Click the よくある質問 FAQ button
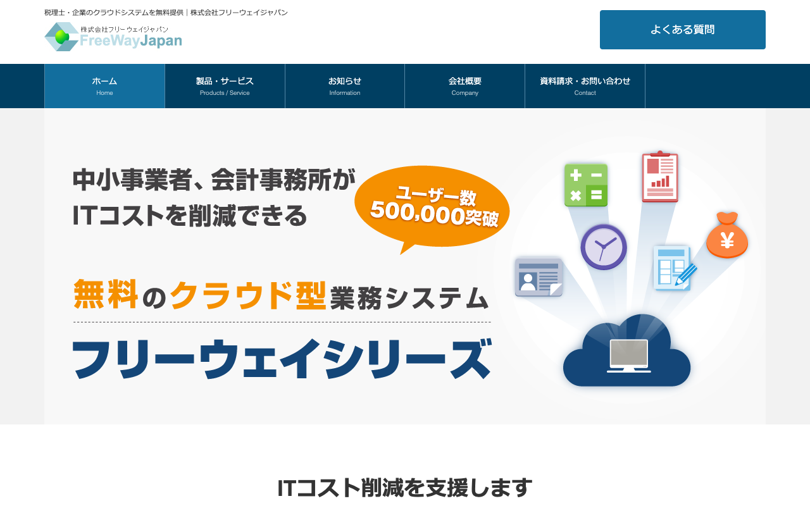Viewport: 810px width, 532px height. pos(682,29)
